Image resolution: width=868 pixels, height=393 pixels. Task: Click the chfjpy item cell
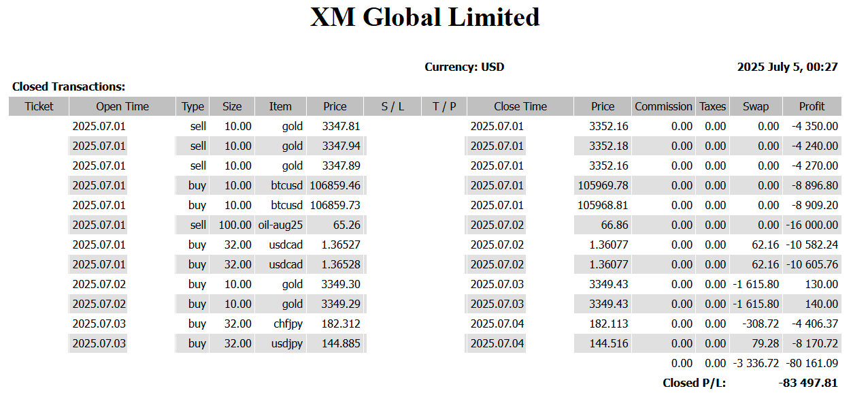tap(288, 324)
